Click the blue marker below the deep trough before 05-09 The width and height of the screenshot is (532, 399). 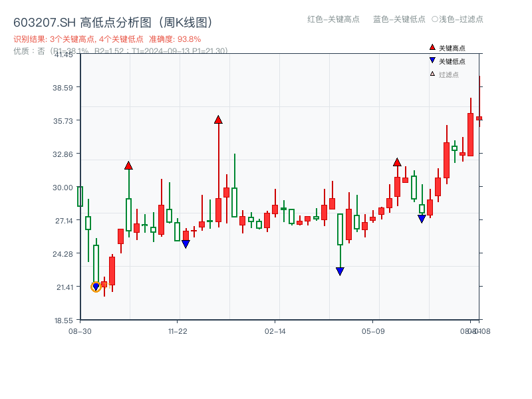click(340, 271)
